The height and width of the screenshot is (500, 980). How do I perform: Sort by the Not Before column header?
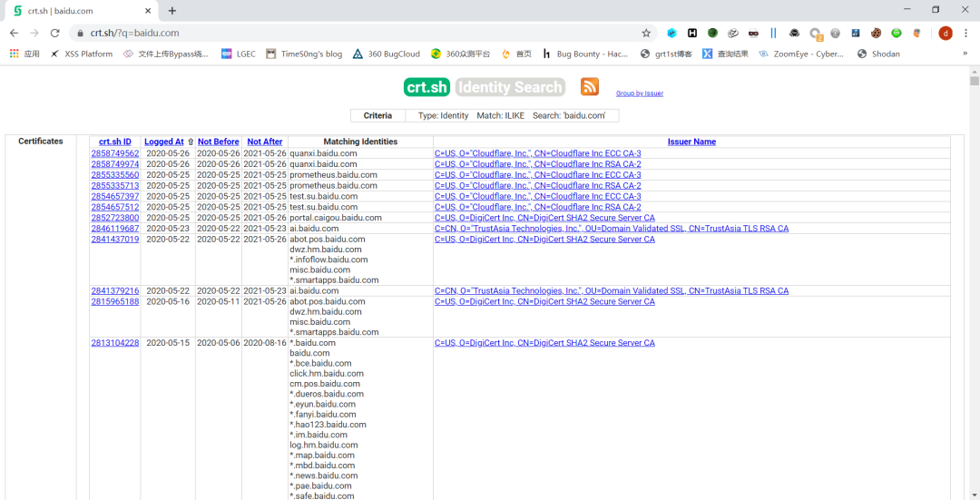(219, 142)
